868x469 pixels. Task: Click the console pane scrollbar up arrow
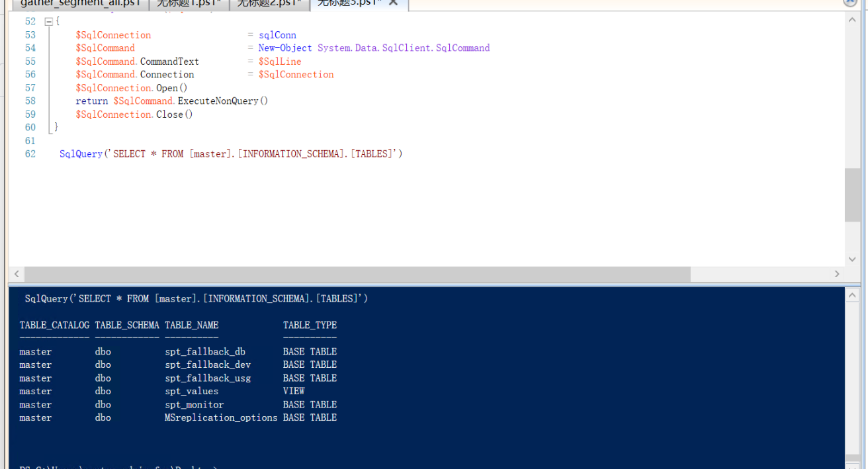pos(853,296)
